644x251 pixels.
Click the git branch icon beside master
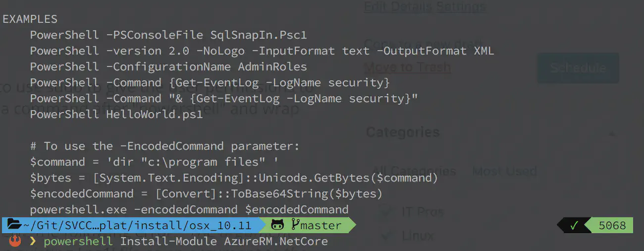click(295, 225)
